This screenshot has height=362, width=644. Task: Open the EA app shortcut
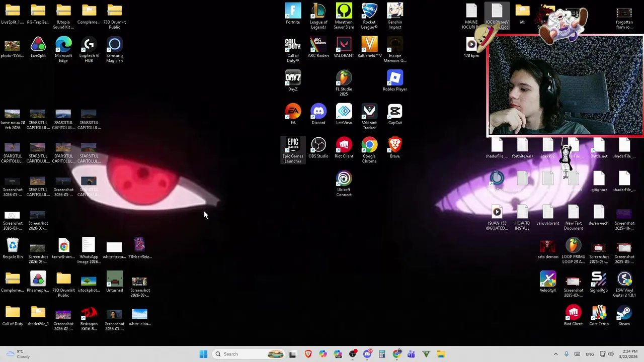tap(293, 114)
